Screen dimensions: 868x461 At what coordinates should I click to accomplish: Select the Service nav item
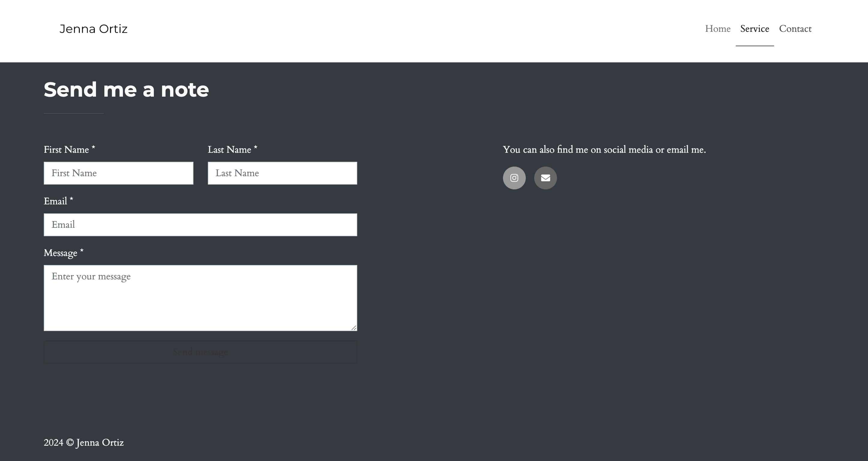(x=754, y=29)
